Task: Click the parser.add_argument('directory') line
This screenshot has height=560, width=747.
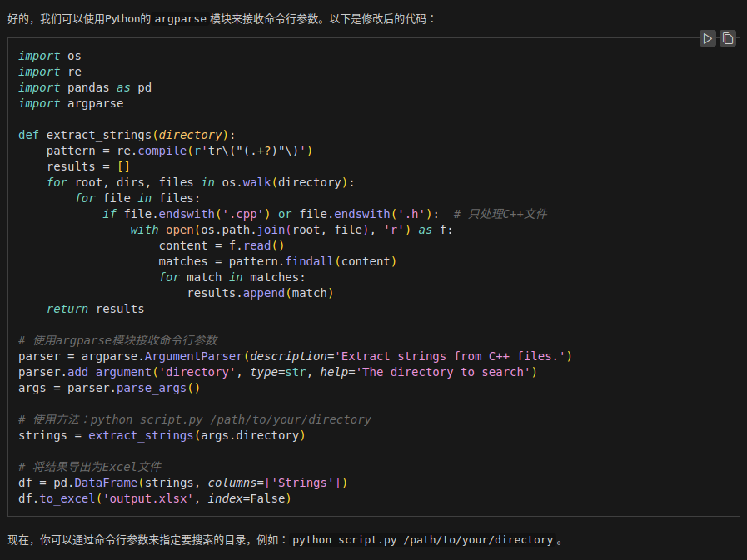Action: tap(278, 372)
